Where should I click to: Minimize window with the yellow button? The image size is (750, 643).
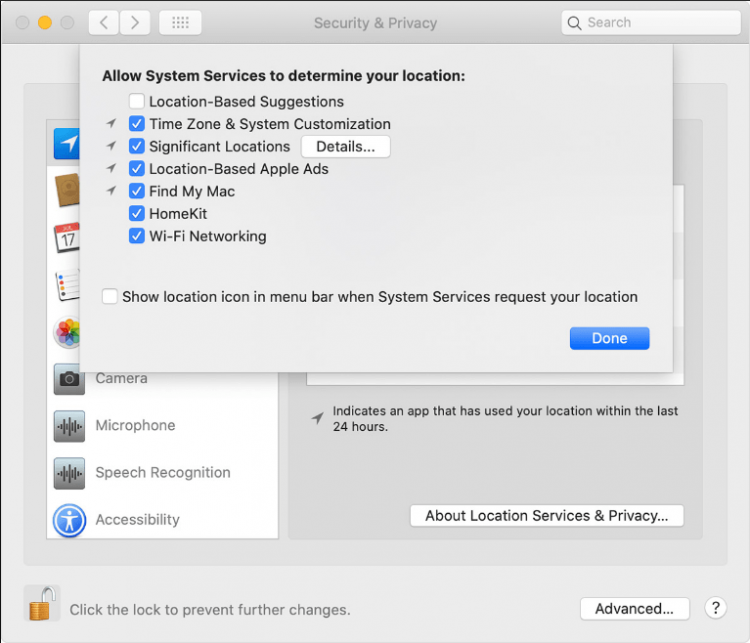click(45, 22)
